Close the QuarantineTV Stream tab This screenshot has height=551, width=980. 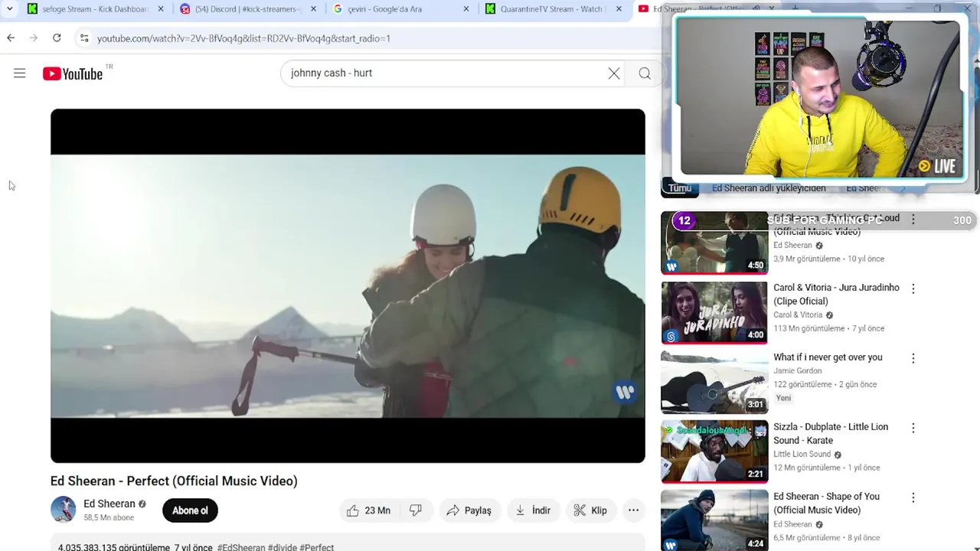619,9
